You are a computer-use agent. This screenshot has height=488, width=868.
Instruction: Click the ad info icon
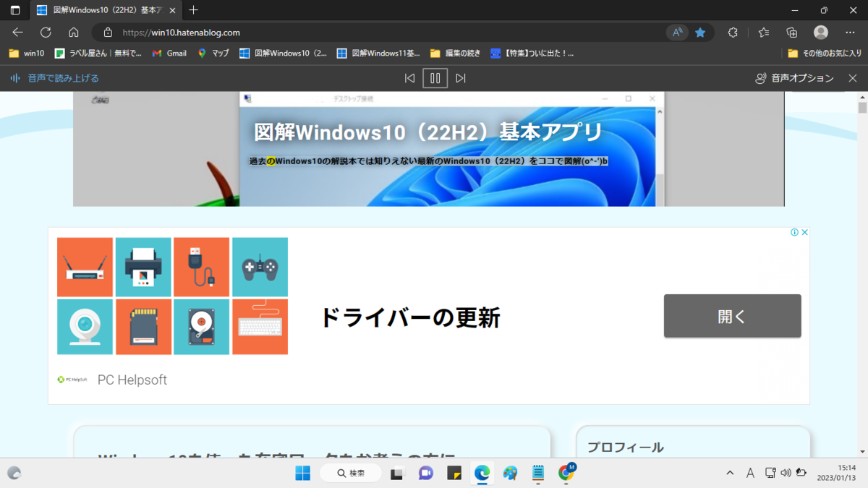(x=794, y=232)
